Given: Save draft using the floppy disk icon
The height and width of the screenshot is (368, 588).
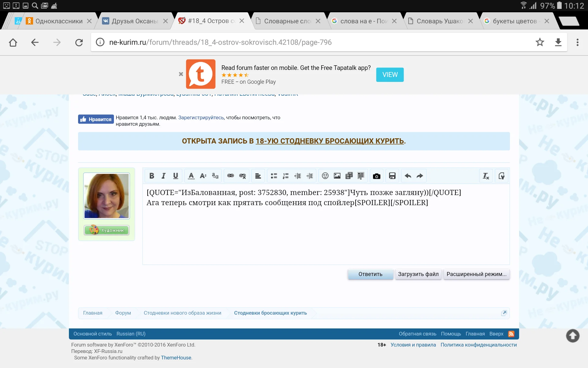Looking at the screenshot, I should pos(392,176).
